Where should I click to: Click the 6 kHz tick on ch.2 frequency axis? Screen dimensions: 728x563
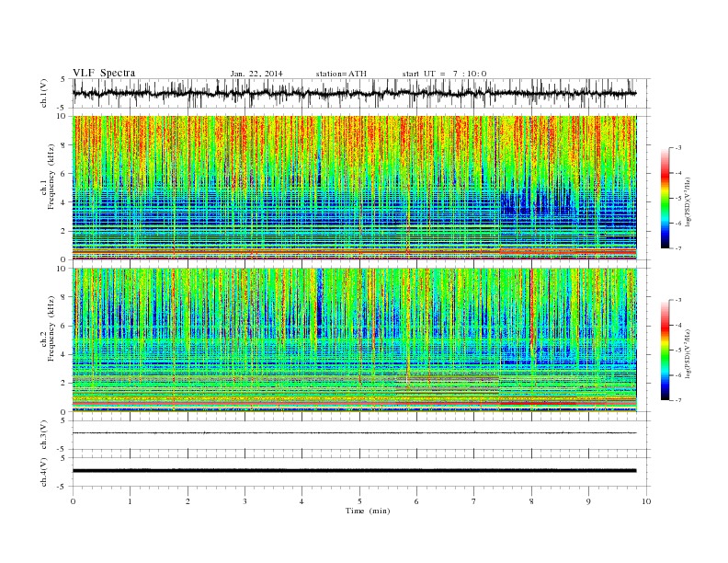pos(63,326)
